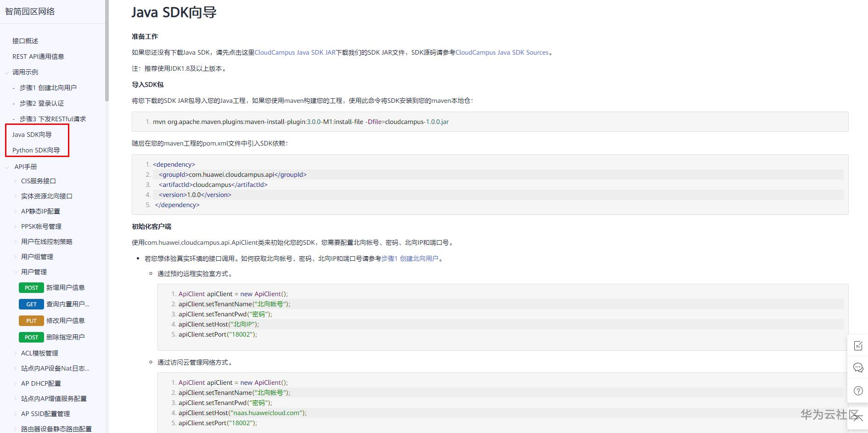Image resolution: width=868 pixels, height=433 pixels.
Task: Collapse the 用户管理 node
Action: pyautogui.click(x=15, y=272)
